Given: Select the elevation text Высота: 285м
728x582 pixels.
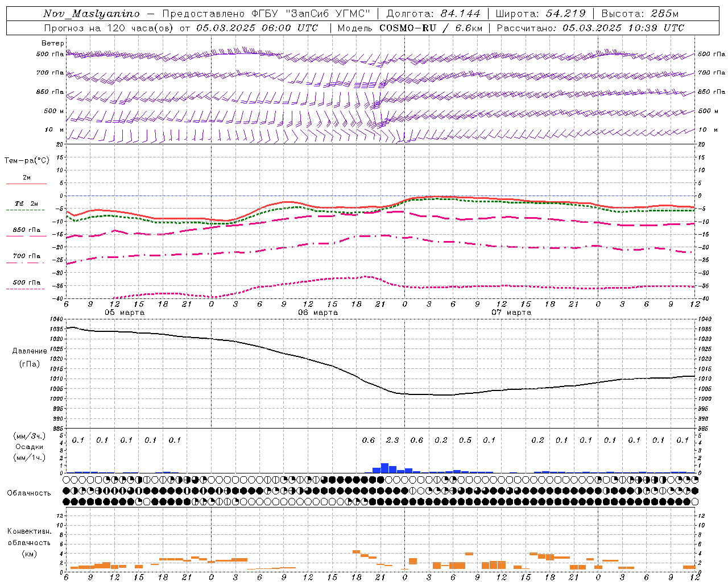Looking at the screenshot, I should point(640,14).
